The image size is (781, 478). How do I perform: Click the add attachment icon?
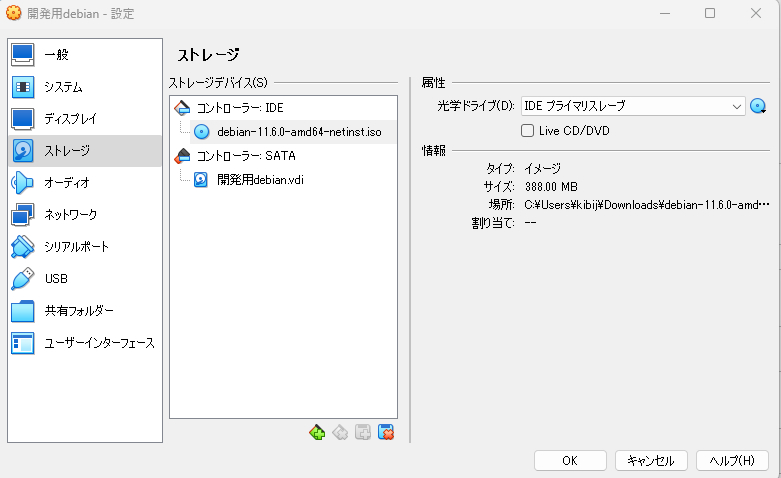click(363, 432)
